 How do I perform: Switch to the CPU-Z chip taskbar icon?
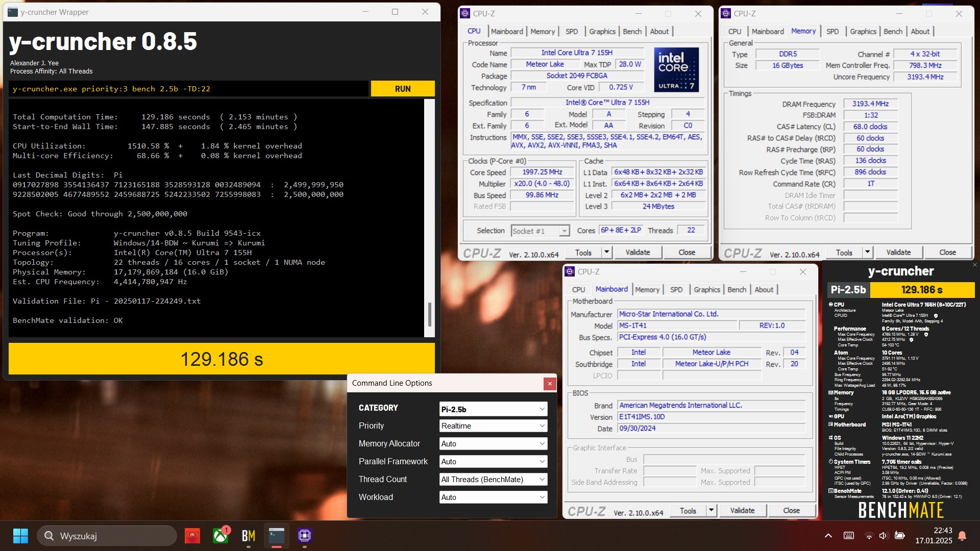coord(305,536)
